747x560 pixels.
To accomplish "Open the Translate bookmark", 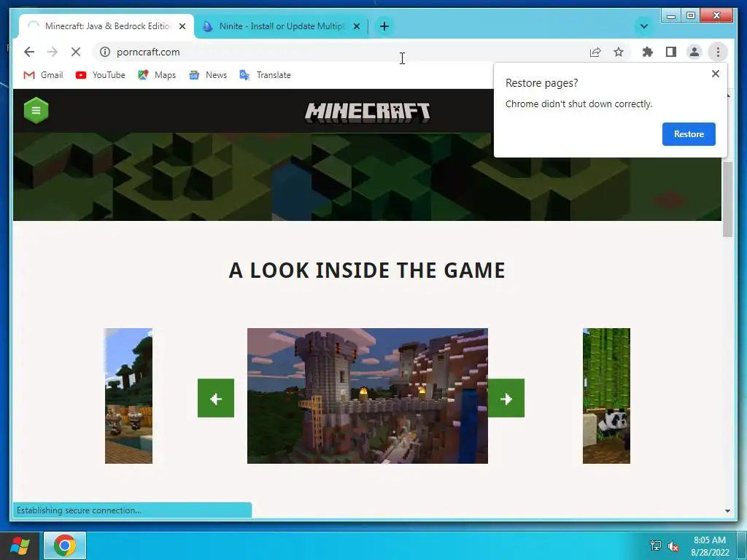I will click(x=265, y=75).
